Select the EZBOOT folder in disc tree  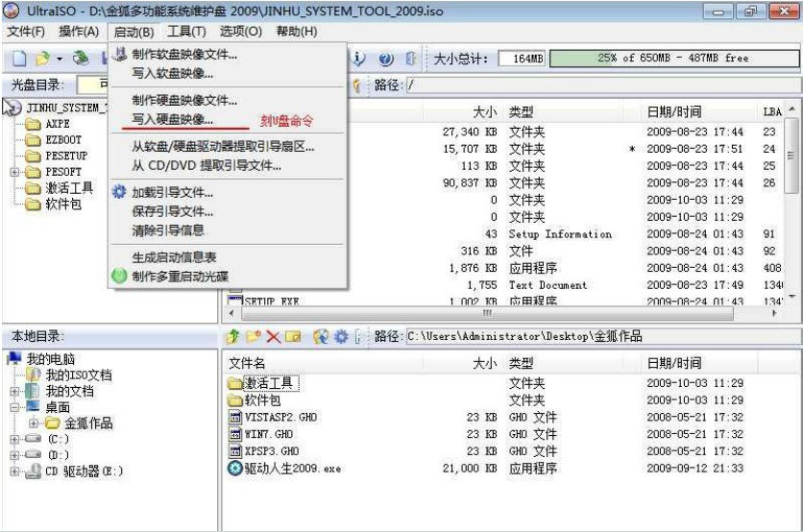tap(63, 140)
